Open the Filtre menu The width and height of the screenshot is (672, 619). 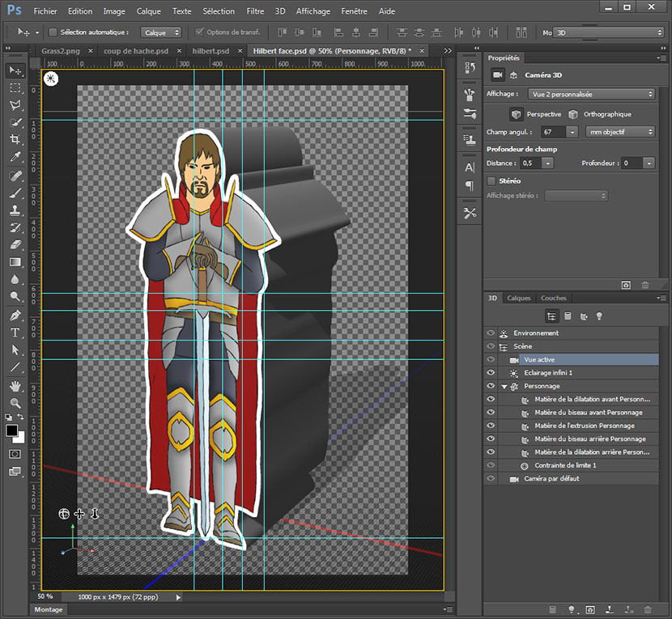255,11
